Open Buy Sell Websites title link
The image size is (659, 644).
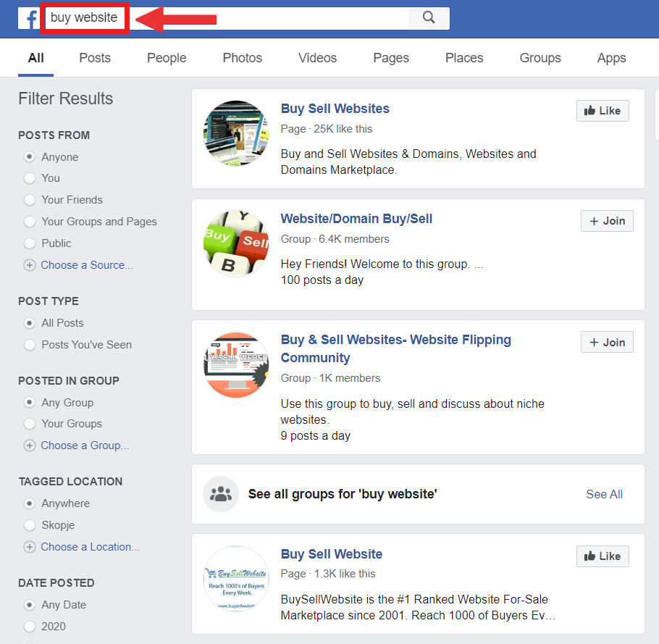pyautogui.click(x=335, y=109)
